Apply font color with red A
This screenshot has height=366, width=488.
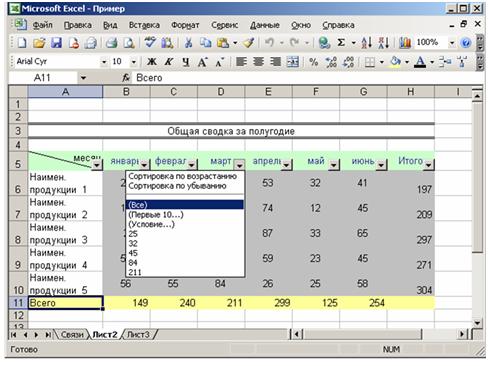click(420, 62)
